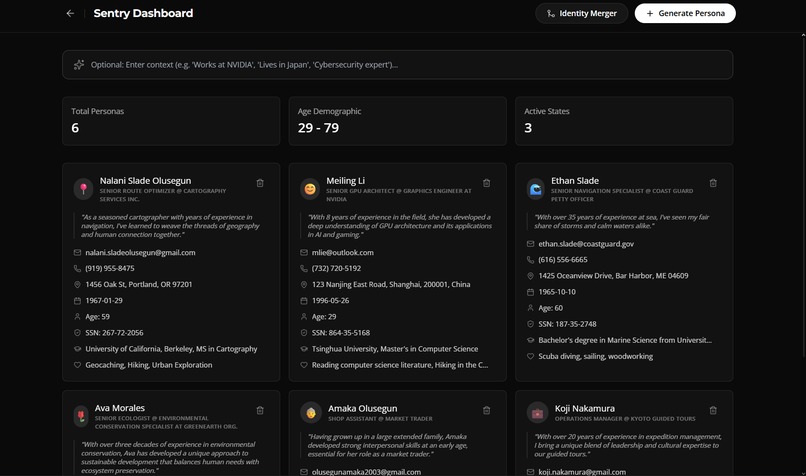Delete the Koji Nakamura persona

[x=713, y=410]
